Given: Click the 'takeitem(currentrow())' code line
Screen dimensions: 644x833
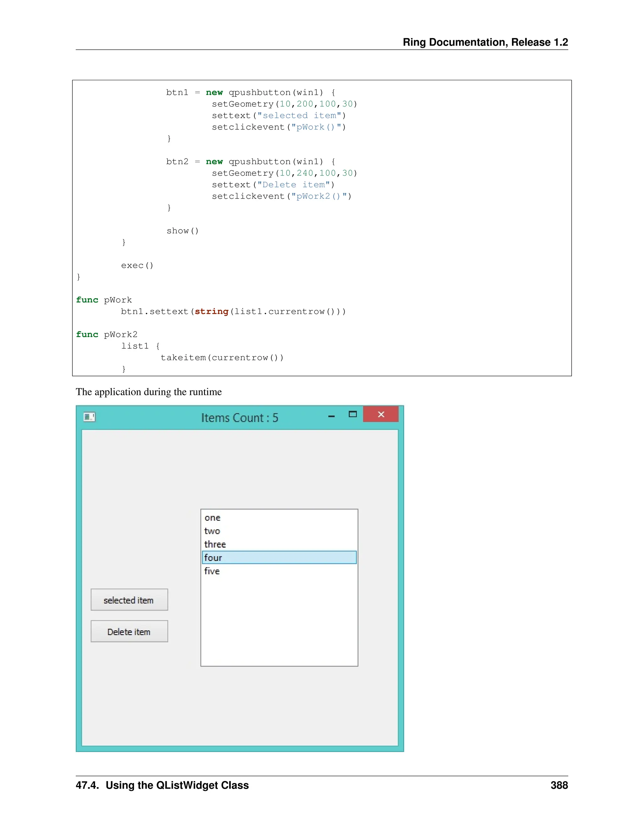Looking at the screenshot, I should point(222,358).
